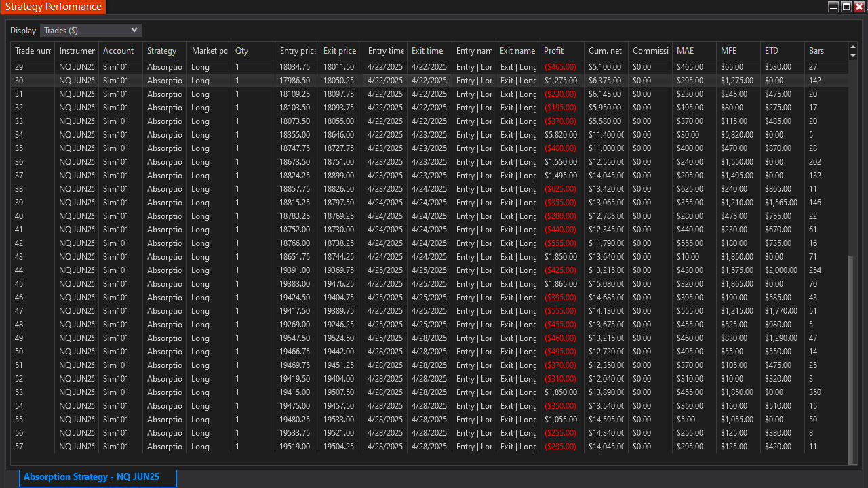
Task: Click cumulative net $14,045.00 in trade 37
Action: point(606,176)
